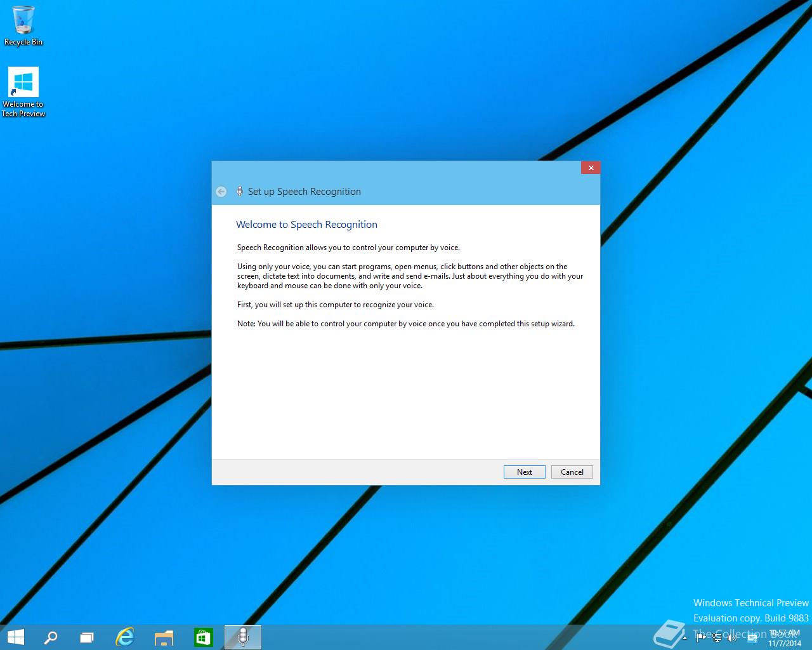Open the notifications tray icon
The height and width of the screenshot is (650, 812).
[752, 638]
